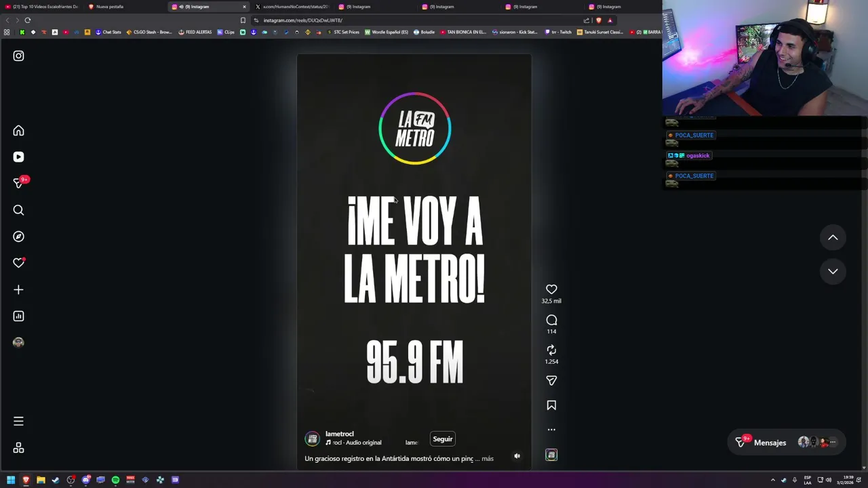The image size is (868, 488).
Task: Open Steam from taskbar
Action: point(56,480)
